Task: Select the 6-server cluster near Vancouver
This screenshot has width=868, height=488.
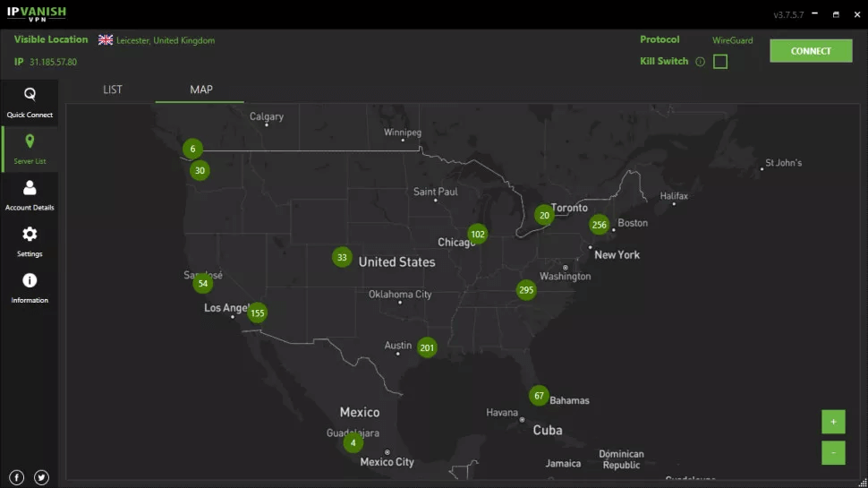Action: (192, 149)
